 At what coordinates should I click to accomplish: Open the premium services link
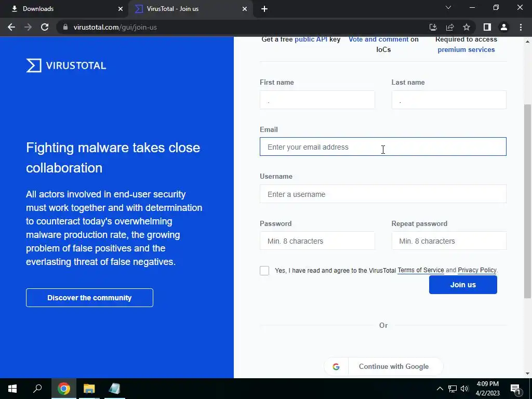[466, 49]
